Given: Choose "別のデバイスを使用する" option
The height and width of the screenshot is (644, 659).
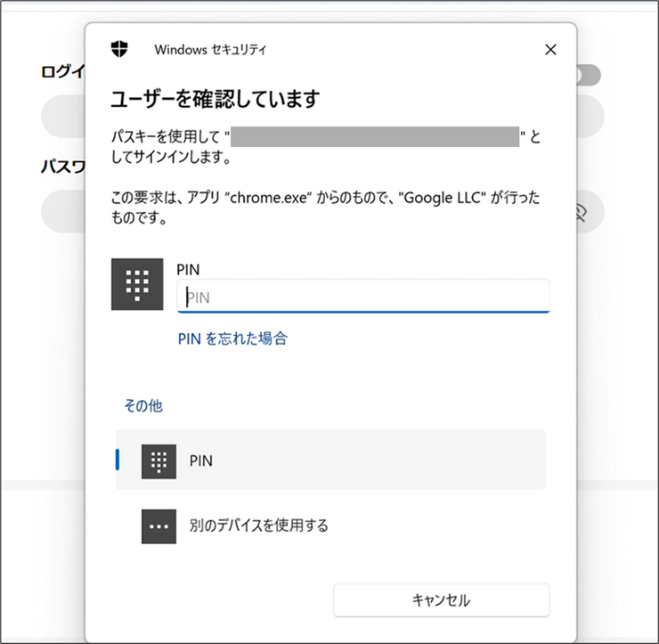Looking at the screenshot, I should (258, 526).
